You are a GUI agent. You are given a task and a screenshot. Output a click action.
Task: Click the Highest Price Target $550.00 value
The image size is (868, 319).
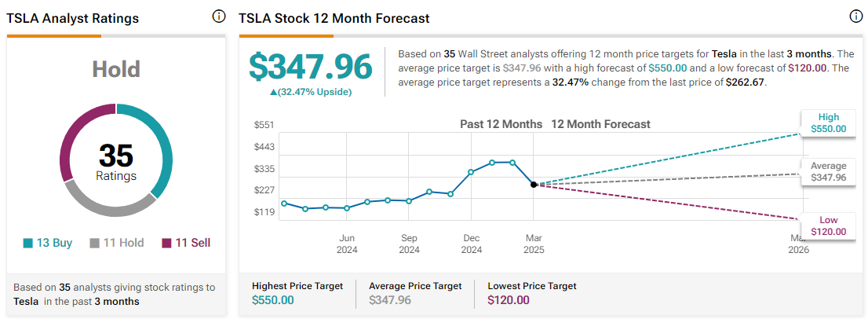coord(273,300)
